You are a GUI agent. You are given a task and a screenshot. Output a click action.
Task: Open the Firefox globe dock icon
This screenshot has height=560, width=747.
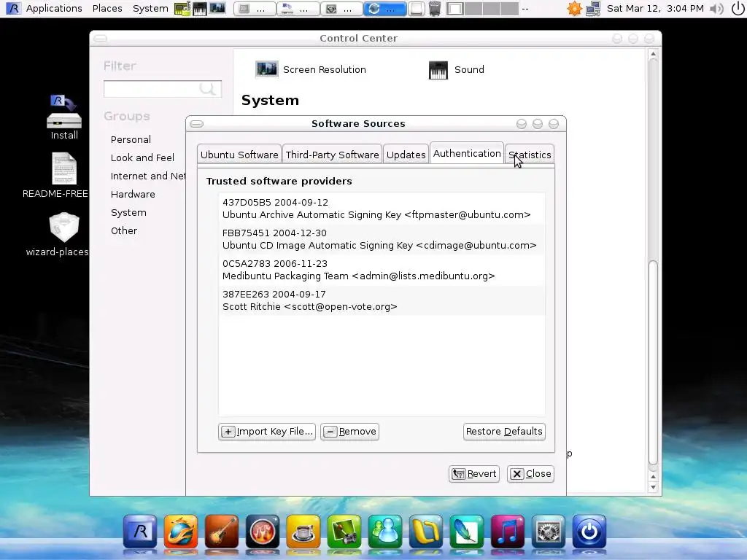point(181,532)
